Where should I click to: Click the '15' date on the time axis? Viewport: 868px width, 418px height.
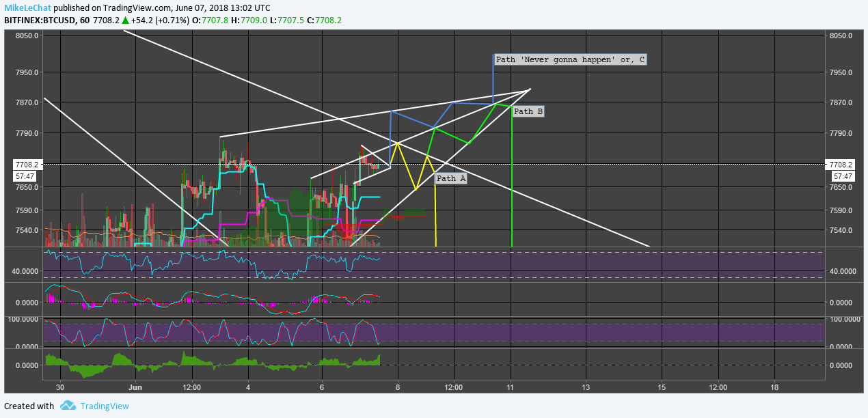point(662,387)
